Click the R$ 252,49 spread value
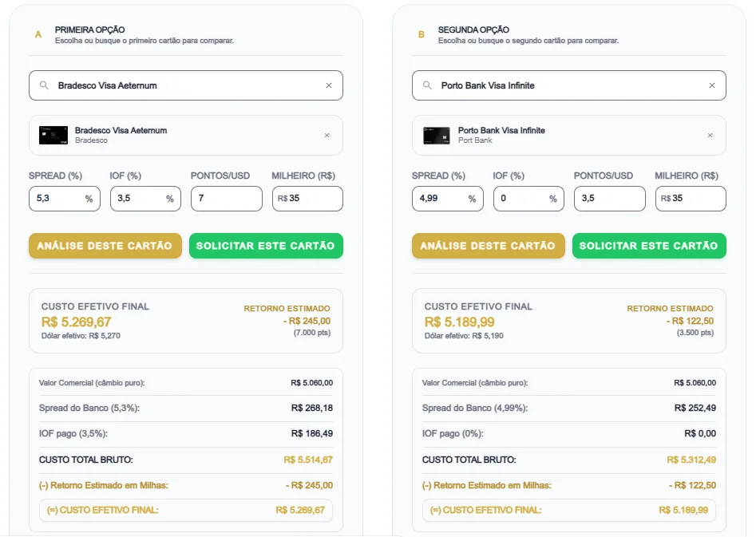The width and height of the screenshot is (756, 537). [695, 408]
